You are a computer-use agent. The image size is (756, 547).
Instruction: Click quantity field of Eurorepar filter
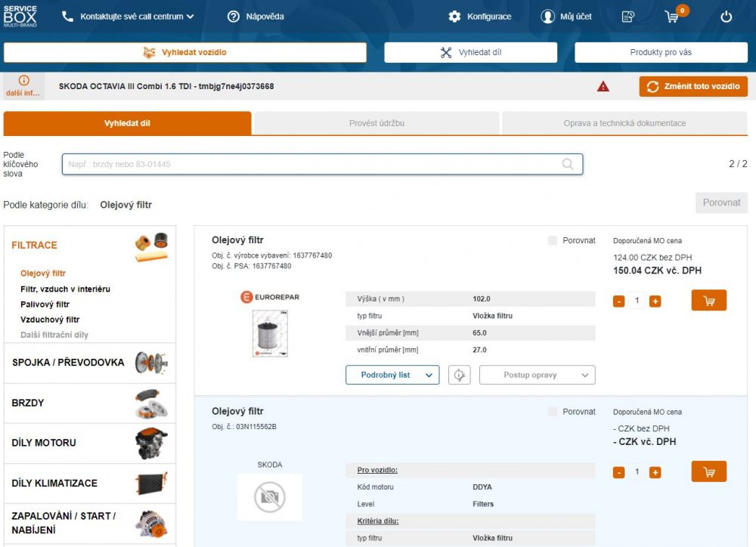[637, 301]
